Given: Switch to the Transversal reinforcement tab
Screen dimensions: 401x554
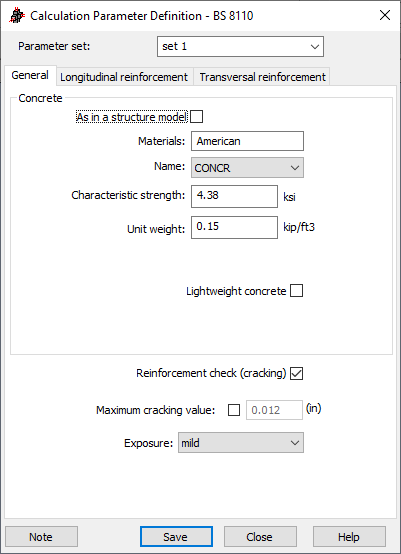Looking at the screenshot, I should point(262,77).
